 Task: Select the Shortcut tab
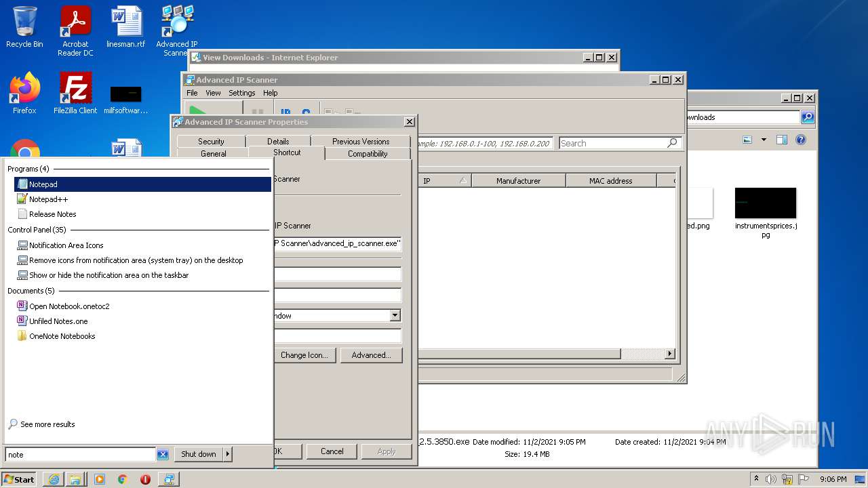(287, 152)
